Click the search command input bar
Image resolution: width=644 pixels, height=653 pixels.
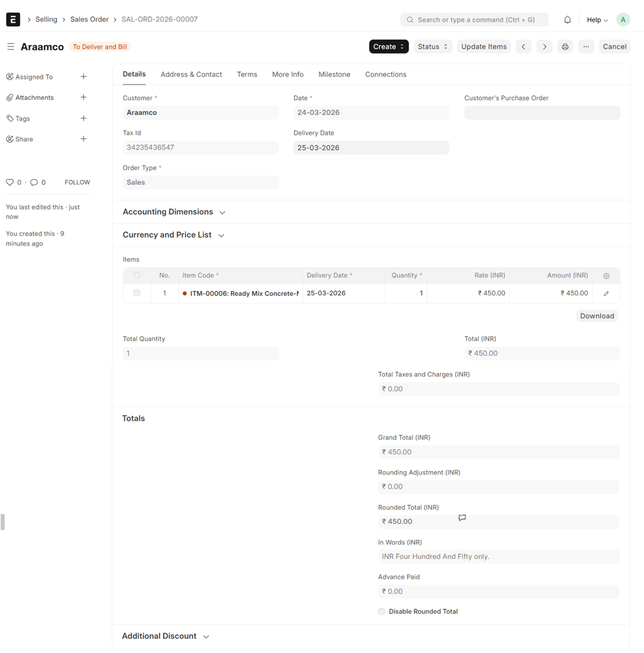point(474,20)
